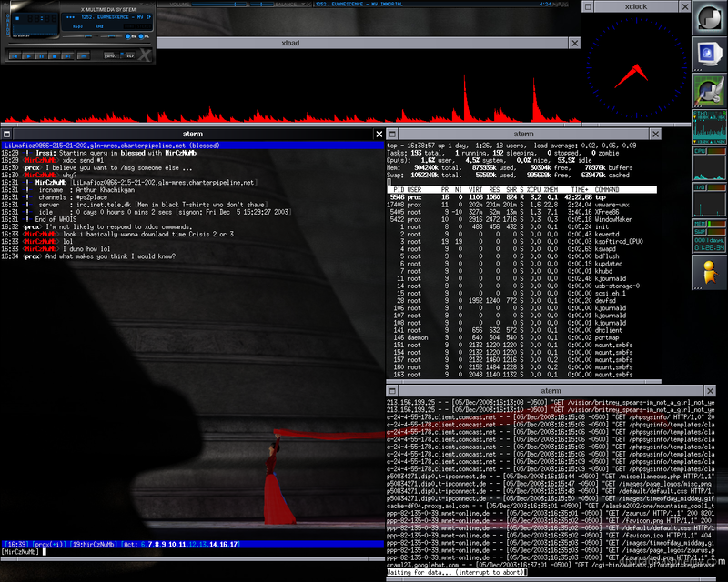
Task: Skip to the previous track in XMMS
Action: [x=15, y=56]
